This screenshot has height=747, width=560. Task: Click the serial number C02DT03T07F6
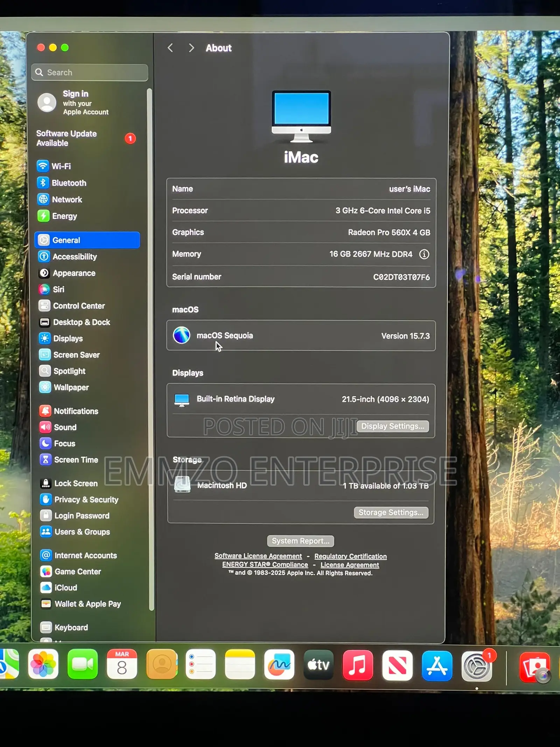point(401,277)
